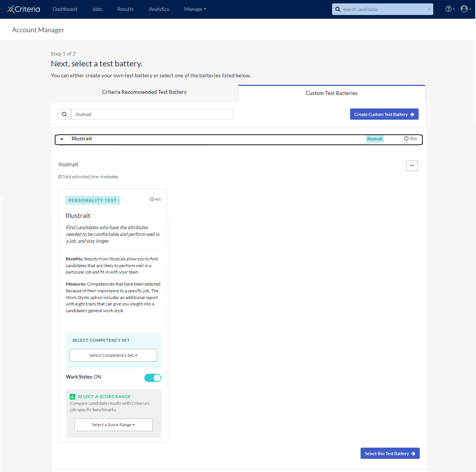Focus the battery search field containing illustrait
476x472 pixels.
tap(152, 114)
